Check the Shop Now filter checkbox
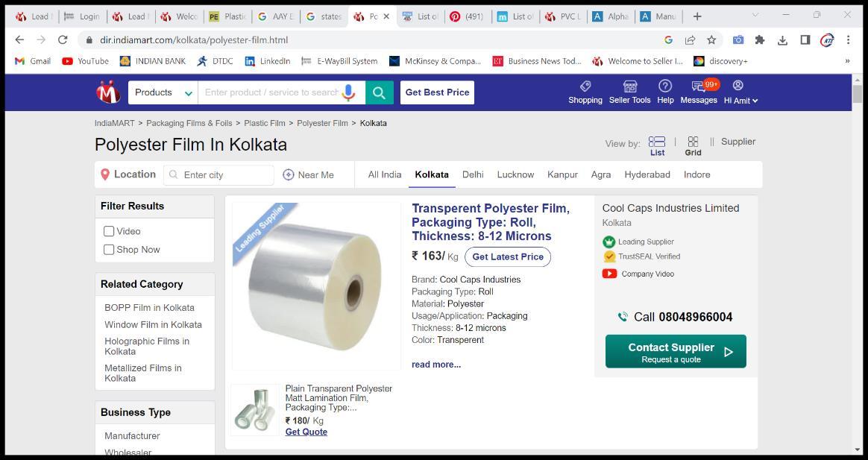868x460 pixels. pos(109,250)
